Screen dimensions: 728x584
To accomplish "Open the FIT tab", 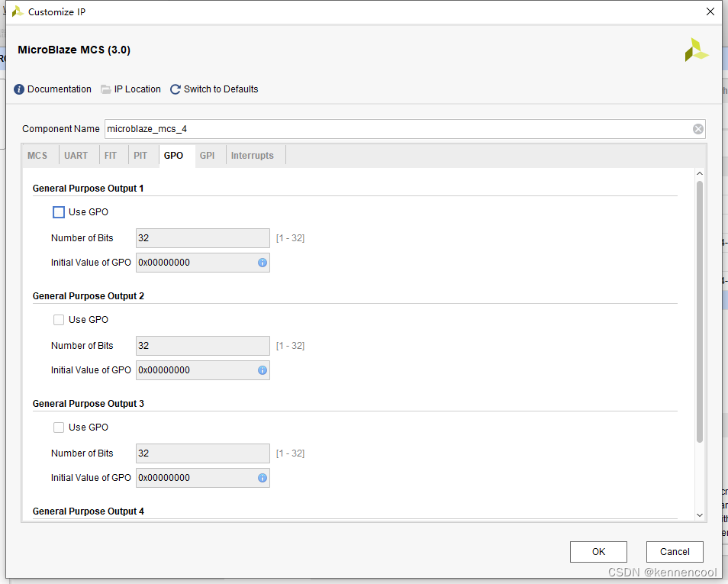I will point(111,156).
